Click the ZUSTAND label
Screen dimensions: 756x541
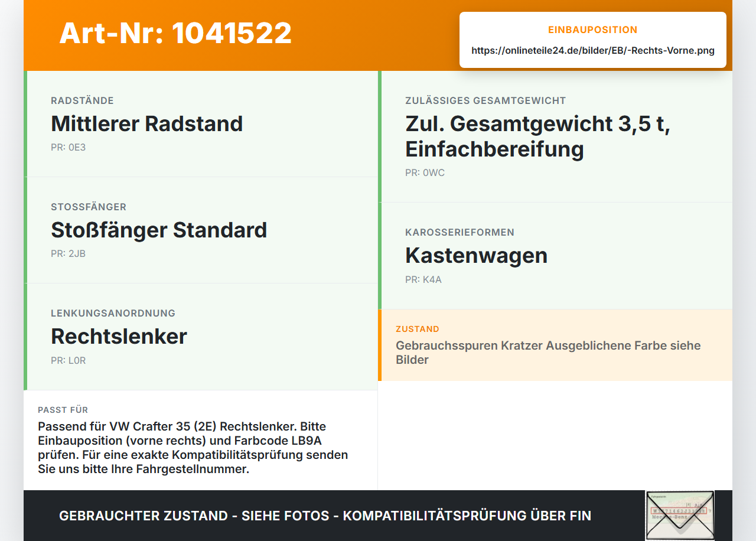(x=418, y=329)
